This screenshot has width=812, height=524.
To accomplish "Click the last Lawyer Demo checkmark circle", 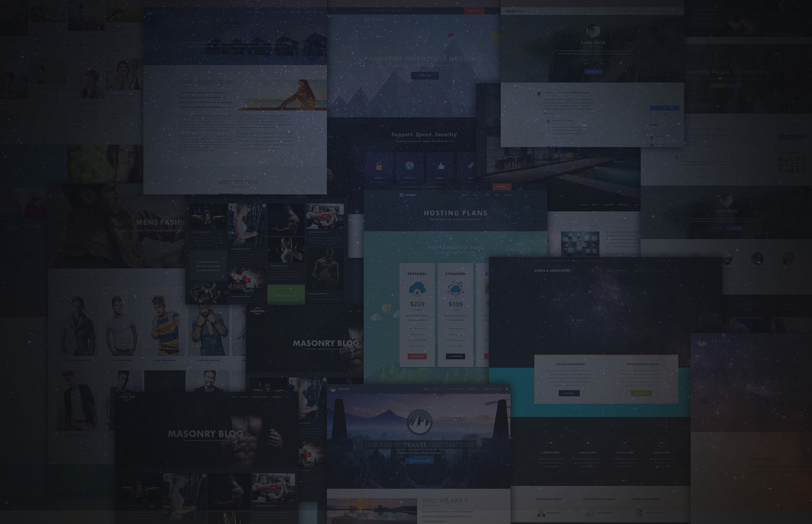I will [x=661, y=442].
